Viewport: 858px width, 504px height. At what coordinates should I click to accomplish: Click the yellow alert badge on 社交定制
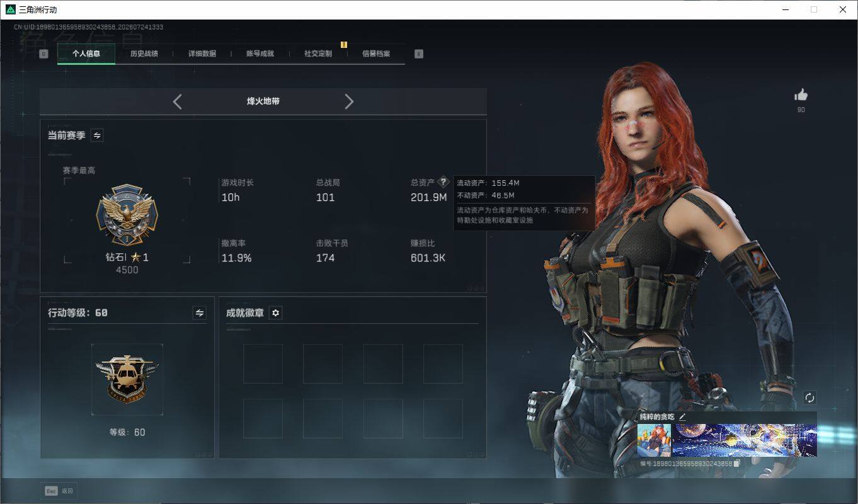pos(344,44)
